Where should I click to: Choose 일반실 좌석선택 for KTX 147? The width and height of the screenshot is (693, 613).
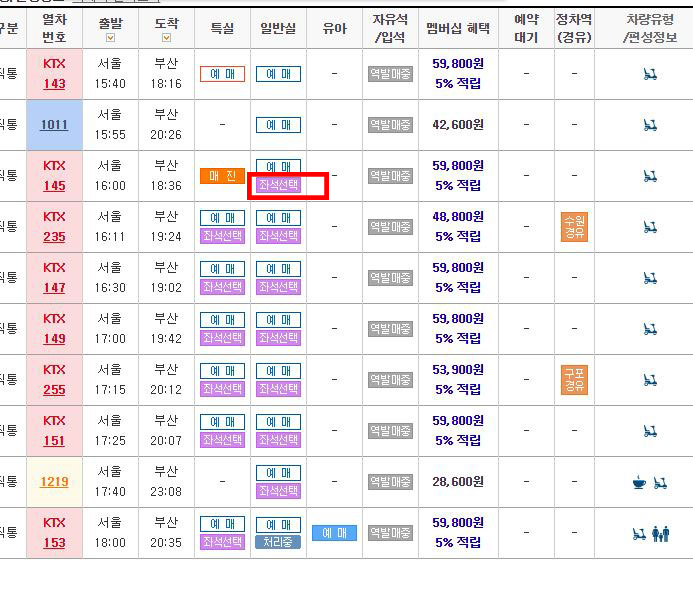[x=278, y=287]
